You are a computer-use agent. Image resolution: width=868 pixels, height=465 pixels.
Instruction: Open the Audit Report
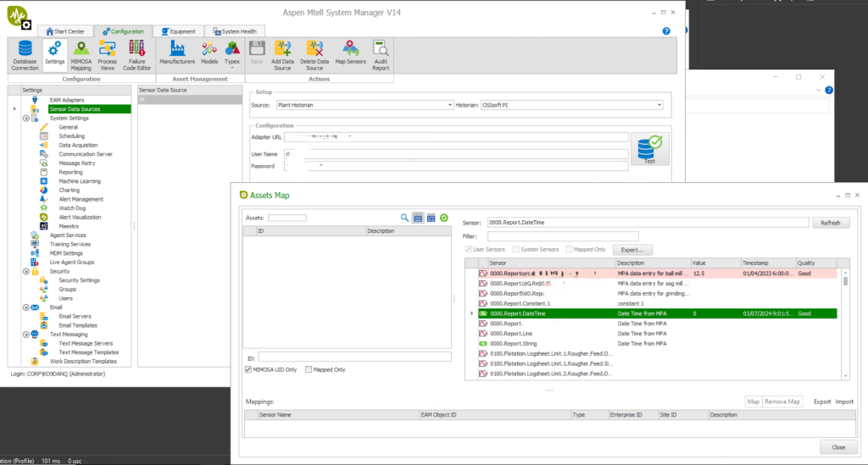coord(381,55)
